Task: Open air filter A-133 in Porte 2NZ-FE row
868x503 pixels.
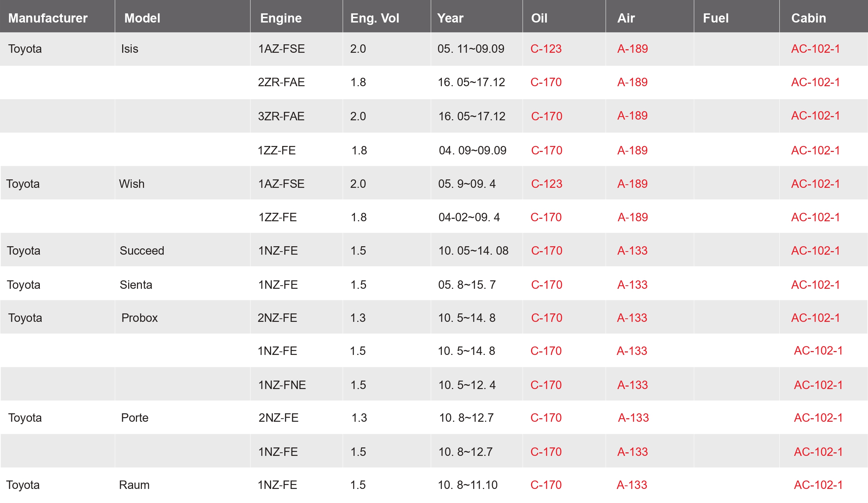Action: coord(633,418)
